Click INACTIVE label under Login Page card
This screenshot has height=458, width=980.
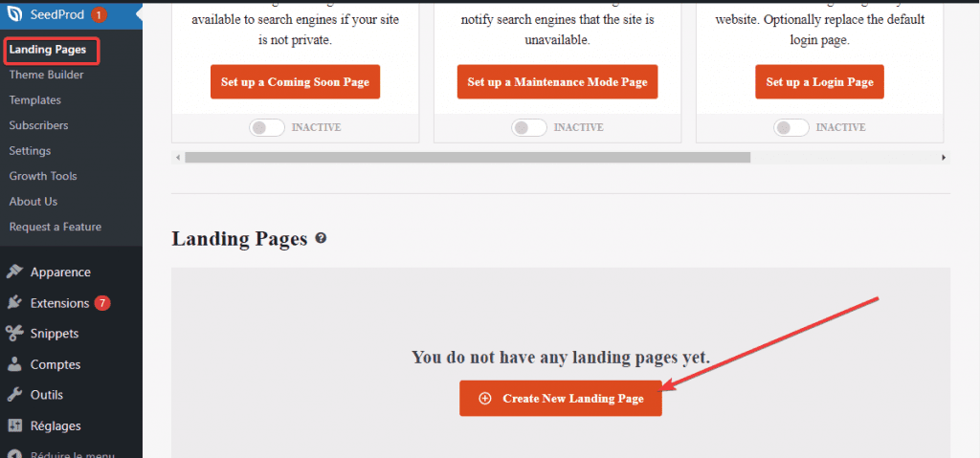tap(841, 127)
